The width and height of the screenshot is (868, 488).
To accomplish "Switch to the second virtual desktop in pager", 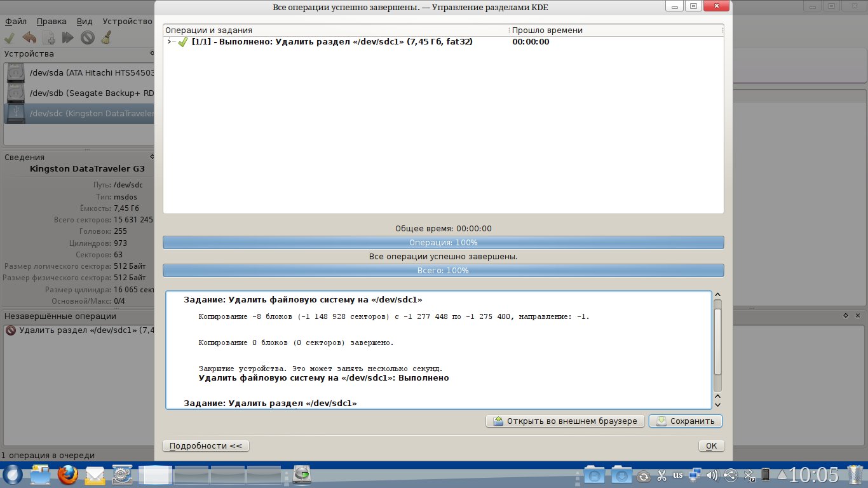I will click(191, 475).
